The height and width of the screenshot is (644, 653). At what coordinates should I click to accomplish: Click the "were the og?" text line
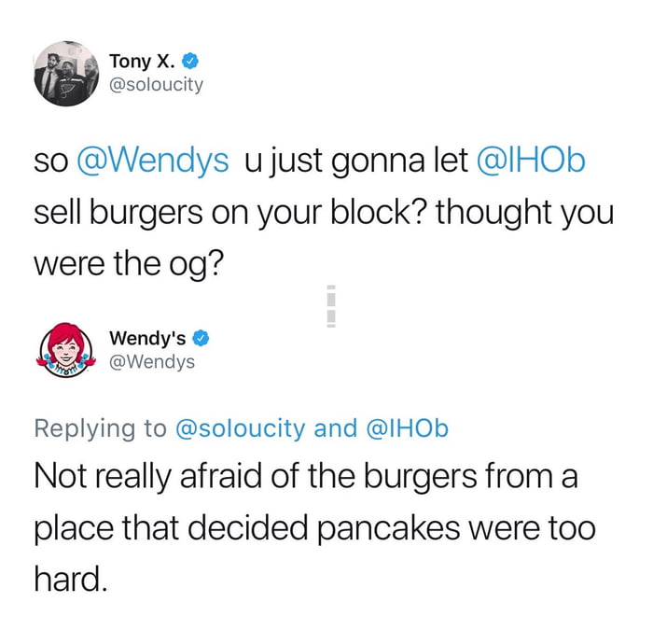click(x=129, y=264)
